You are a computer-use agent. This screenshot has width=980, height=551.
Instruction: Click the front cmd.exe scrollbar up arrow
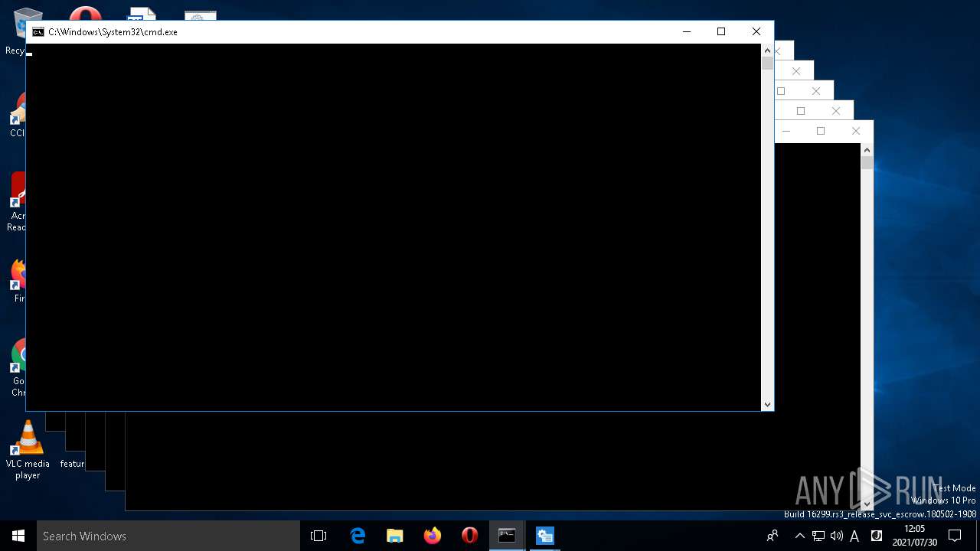767,51
